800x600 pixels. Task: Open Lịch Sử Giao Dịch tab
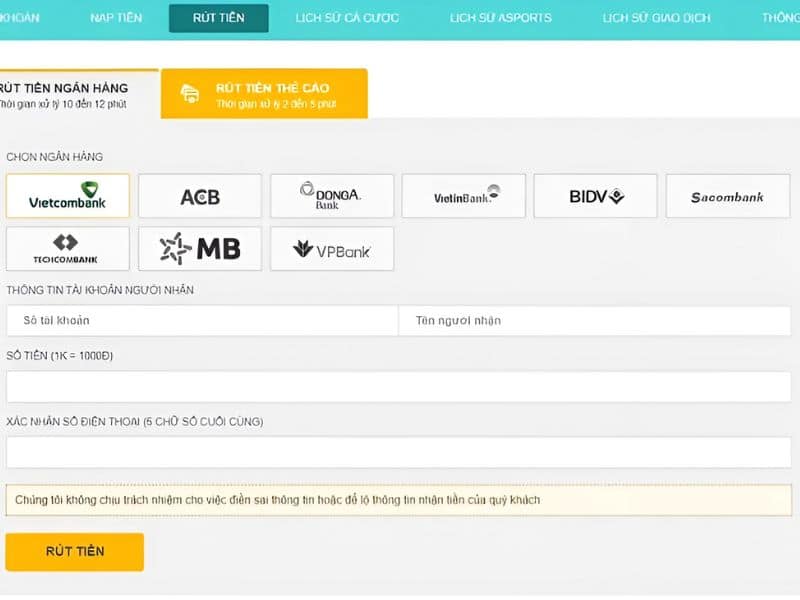(x=656, y=18)
